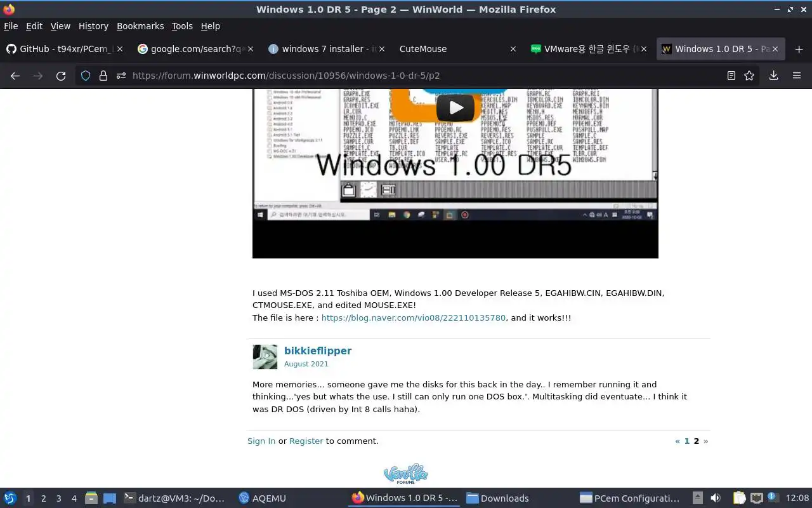Screen dimensions: 812x508
Task: Open the Firefox downloads panel
Action: point(773,76)
